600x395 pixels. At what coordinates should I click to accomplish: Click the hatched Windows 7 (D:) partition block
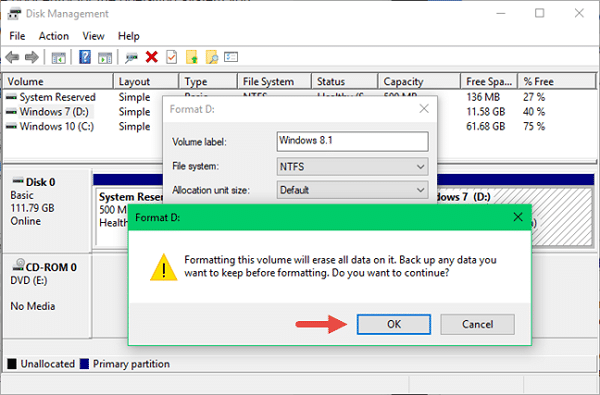562,216
